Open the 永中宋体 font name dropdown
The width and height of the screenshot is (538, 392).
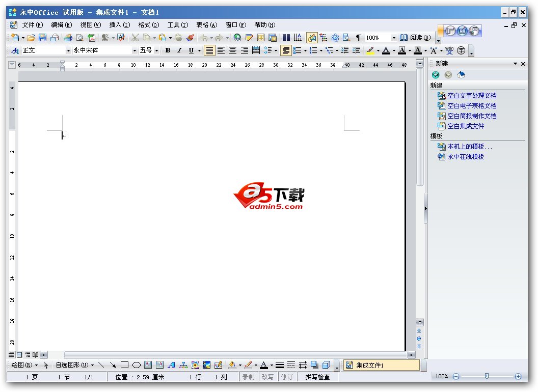(135, 50)
